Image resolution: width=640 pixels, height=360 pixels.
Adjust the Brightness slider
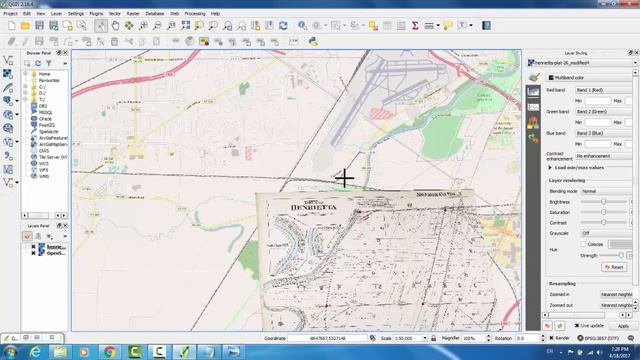[604, 202]
